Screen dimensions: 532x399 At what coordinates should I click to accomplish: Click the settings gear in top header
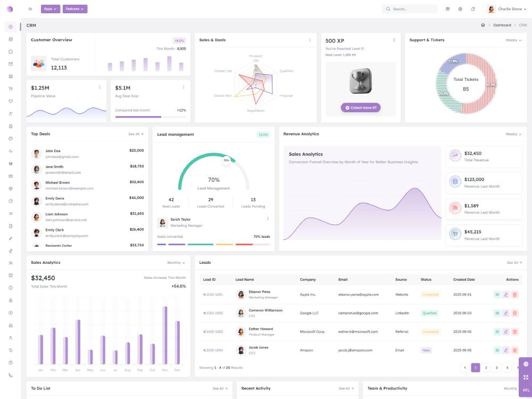pyautogui.click(x=460, y=9)
